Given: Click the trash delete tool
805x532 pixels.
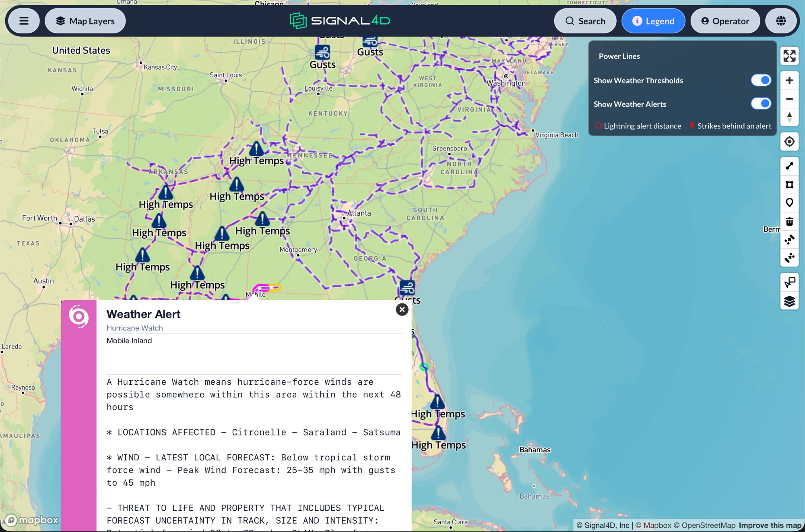Looking at the screenshot, I should (789, 221).
